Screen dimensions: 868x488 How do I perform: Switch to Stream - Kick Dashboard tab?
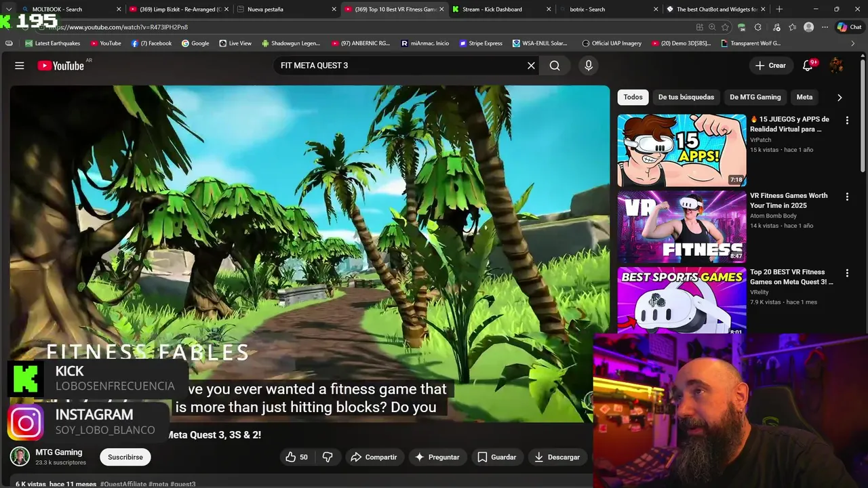pos(500,9)
